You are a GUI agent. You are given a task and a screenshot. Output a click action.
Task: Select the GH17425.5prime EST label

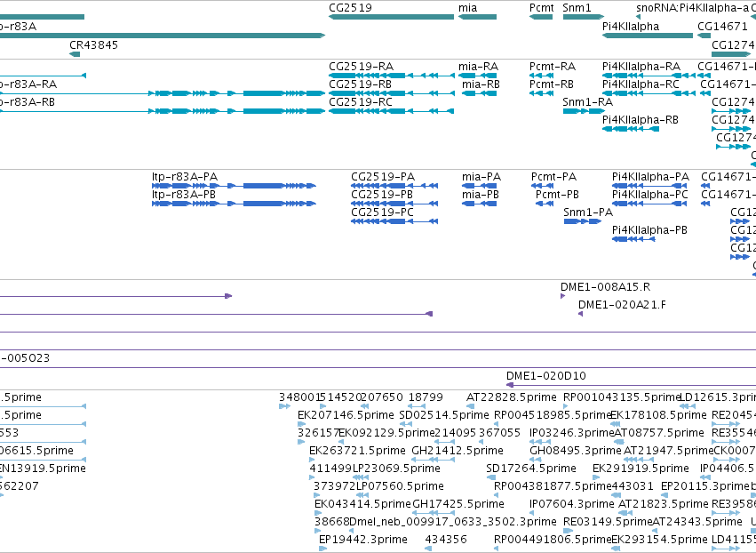click(x=458, y=504)
